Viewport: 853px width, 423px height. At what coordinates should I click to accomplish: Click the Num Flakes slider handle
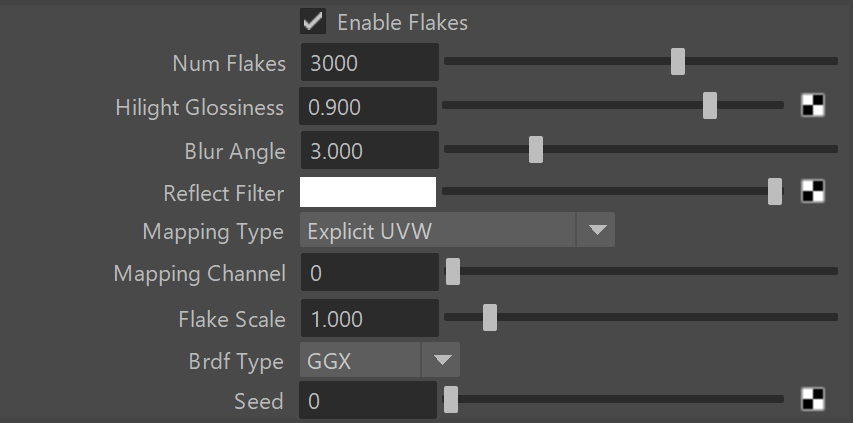[x=677, y=61]
